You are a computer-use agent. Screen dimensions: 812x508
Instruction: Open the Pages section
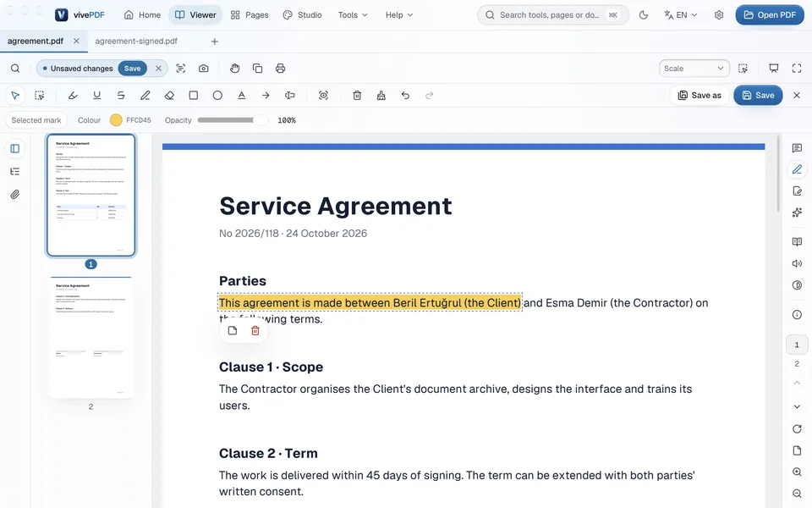point(250,15)
